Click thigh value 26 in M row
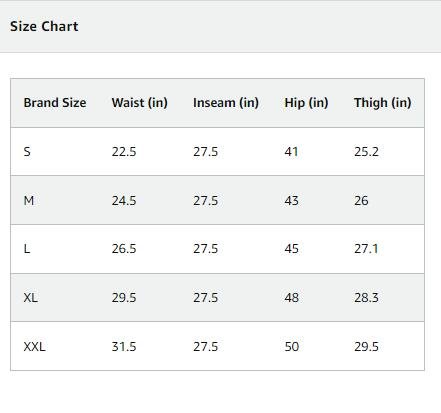Screen dimensions: 441x413 click(x=361, y=201)
